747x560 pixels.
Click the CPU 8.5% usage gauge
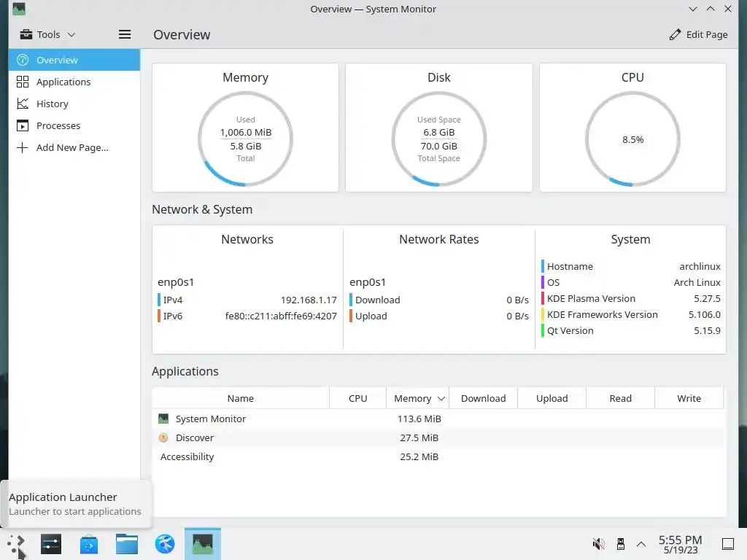(x=632, y=139)
